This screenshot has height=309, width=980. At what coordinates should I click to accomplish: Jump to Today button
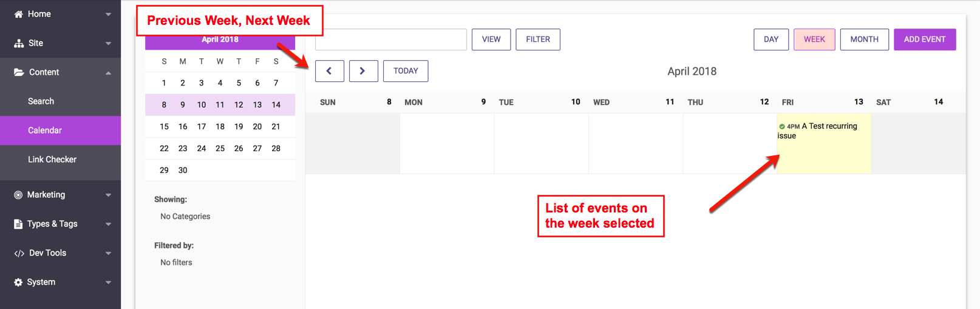click(x=406, y=71)
